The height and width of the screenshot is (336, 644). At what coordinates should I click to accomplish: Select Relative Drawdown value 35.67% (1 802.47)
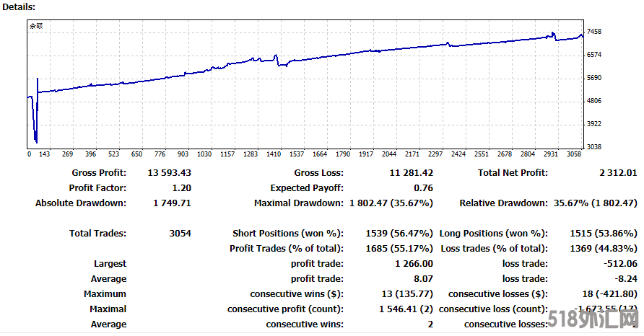click(x=596, y=203)
